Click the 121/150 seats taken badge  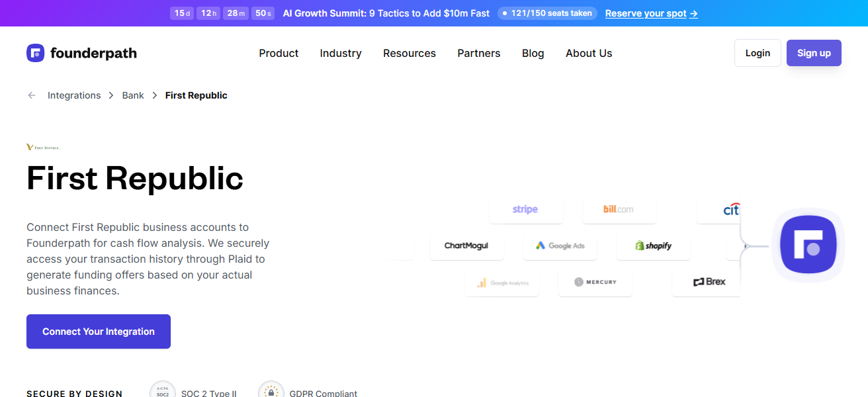(547, 13)
